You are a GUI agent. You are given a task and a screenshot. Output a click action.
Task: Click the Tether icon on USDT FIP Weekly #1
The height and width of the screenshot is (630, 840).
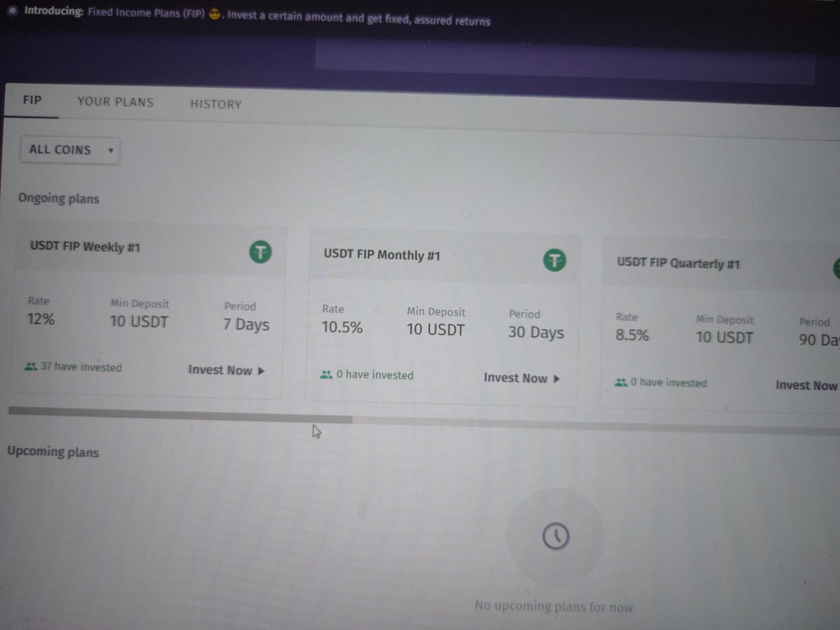click(261, 252)
